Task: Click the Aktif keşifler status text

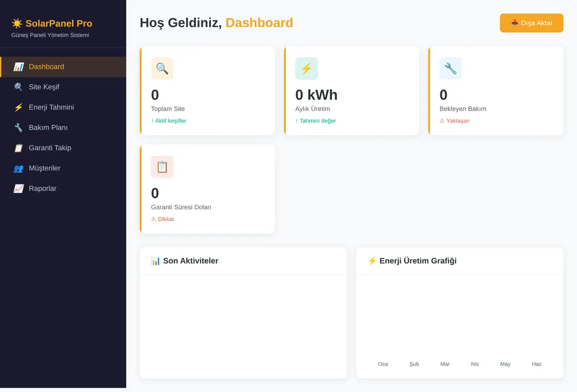Action: tap(168, 121)
